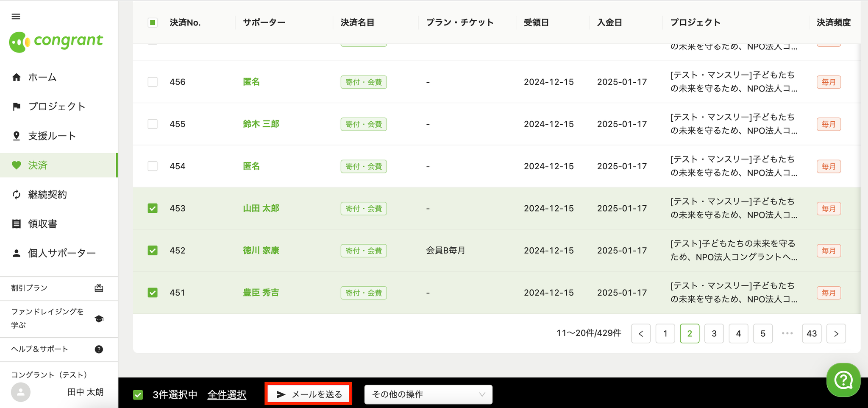Click current page 2 button
Image resolution: width=868 pixels, height=408 pixels.
(x=690, y=333)
